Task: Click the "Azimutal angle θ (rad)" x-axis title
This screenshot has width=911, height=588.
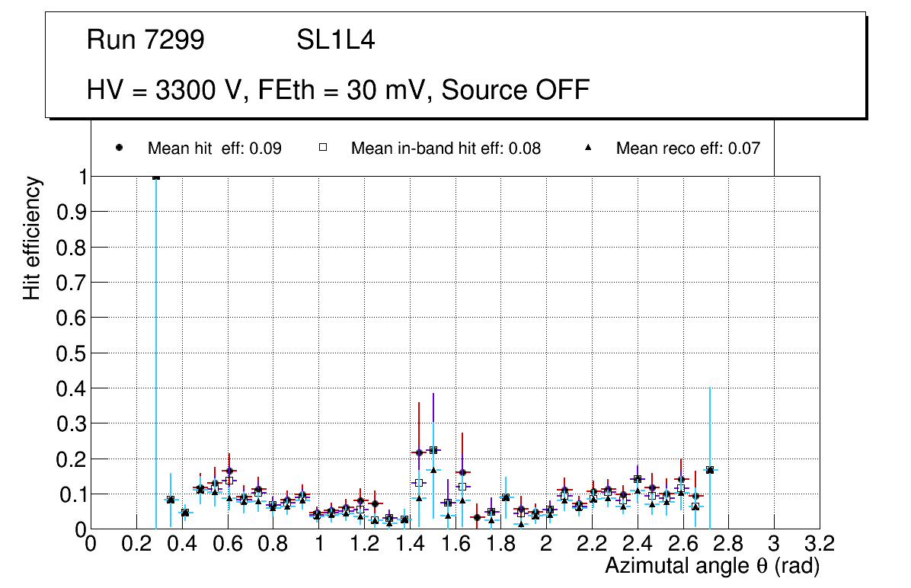Action: [711, 566]
